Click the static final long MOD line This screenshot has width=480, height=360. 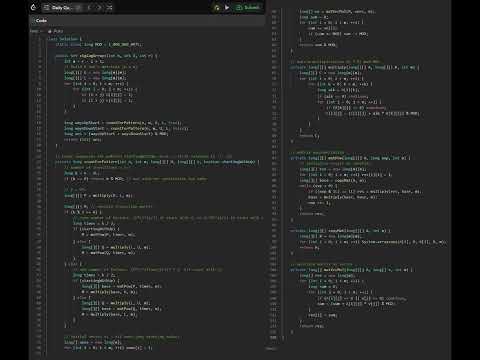[x=99, y=44]
